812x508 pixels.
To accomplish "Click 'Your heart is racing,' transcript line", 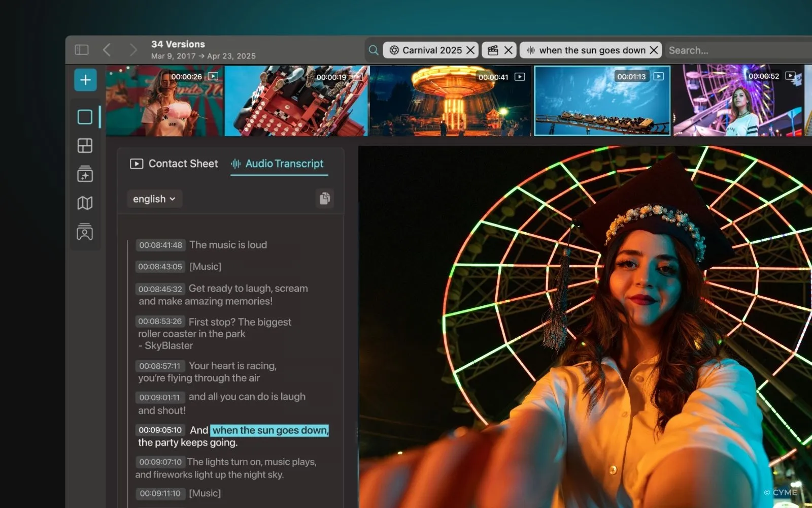I will point(232,366).
